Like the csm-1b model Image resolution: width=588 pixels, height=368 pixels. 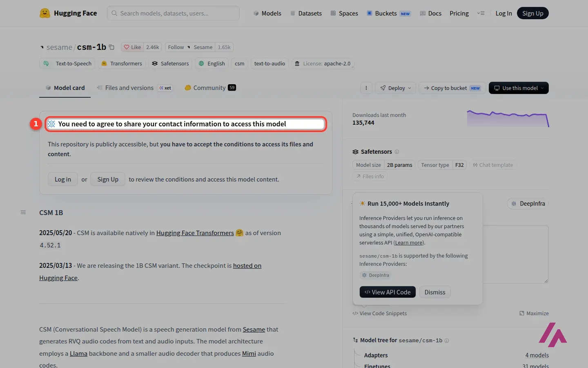tap(132, 47)
